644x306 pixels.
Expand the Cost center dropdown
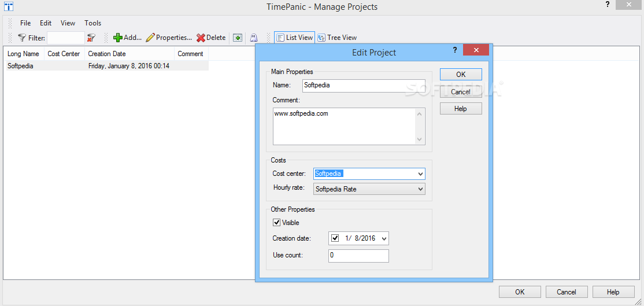click(420, 174)
